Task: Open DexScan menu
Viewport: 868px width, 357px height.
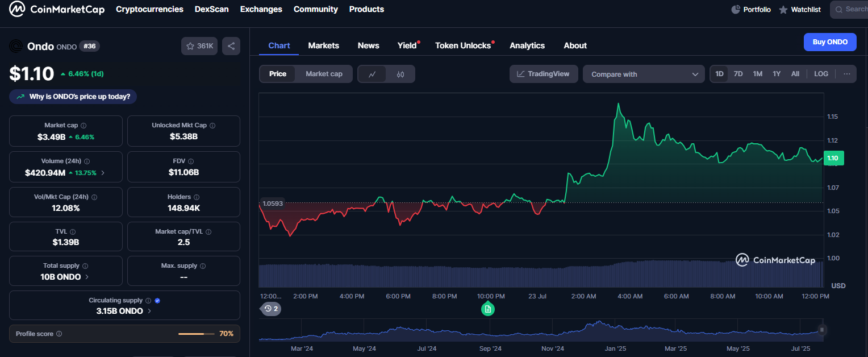Action: (x=212, y=9)
